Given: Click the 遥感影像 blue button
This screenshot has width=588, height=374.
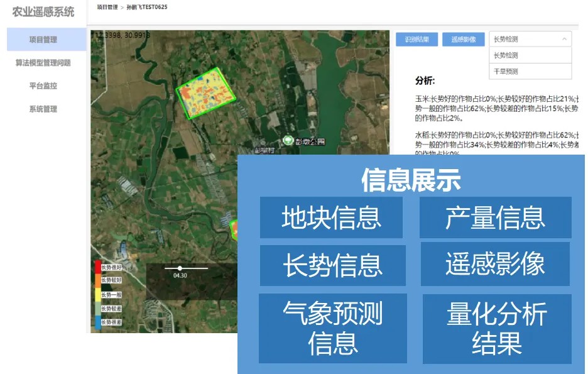Looking at the screenshot, I should tap(463, 39).
